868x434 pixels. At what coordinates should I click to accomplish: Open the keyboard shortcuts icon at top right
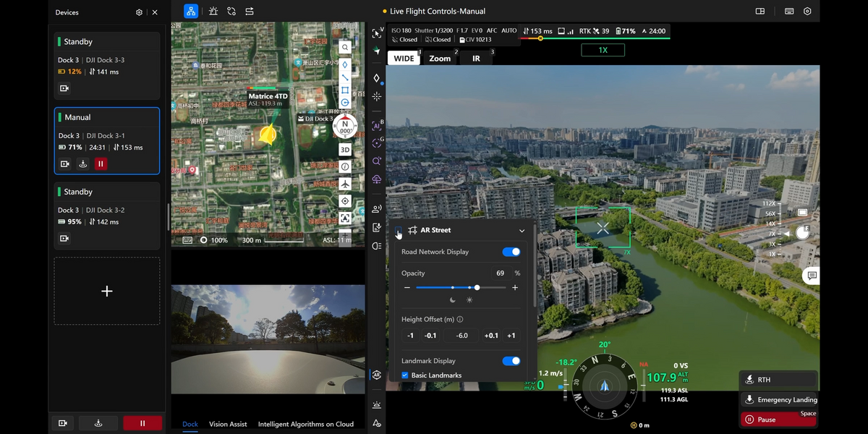(789, 12)
